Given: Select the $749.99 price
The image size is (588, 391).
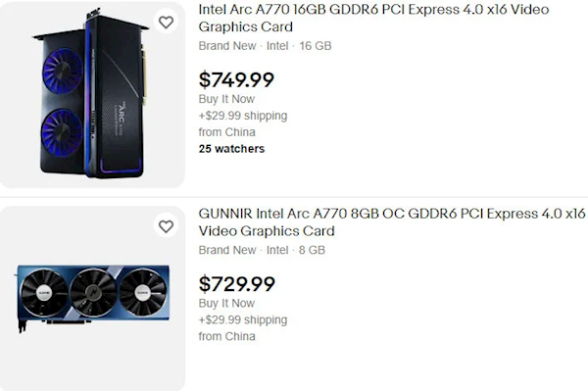Looking at the screenshot, I should pos(236,79).
